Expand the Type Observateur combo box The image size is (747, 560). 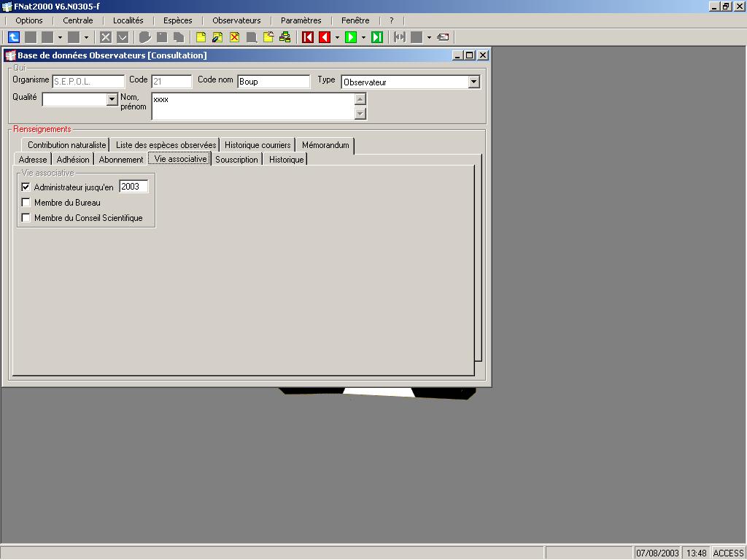click(473, 82)
